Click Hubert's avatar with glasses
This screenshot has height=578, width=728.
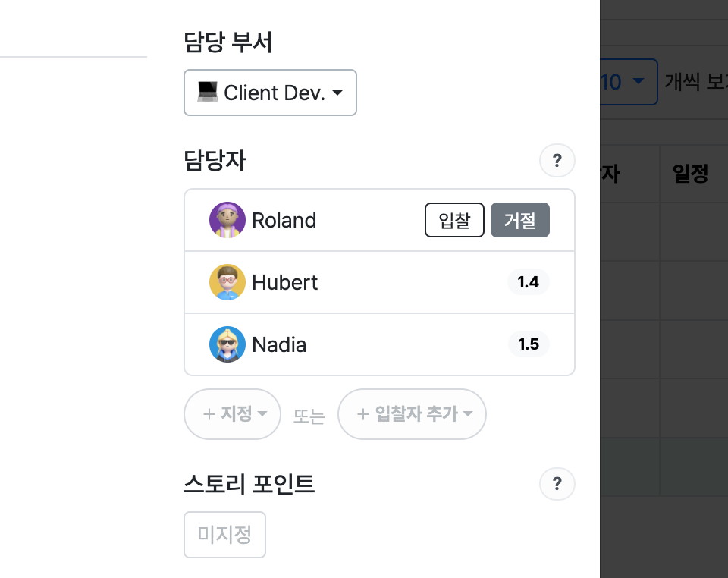click(227, 282)
